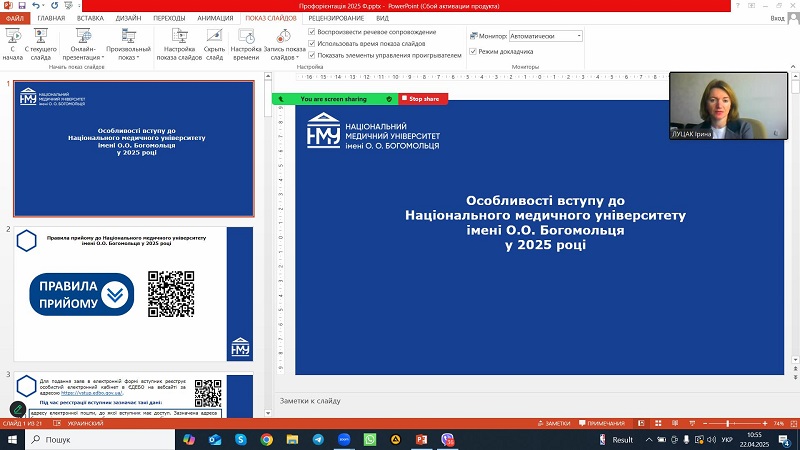Open Онлайн-презентация dropdown
The height and width of the screenshot is (450, 800).
coord(83,44)
